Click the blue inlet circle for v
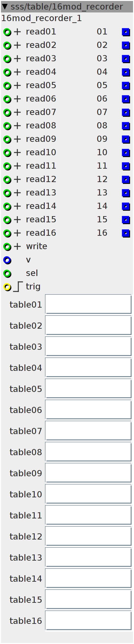The image size is (134, 644). [x=7, y=260]
